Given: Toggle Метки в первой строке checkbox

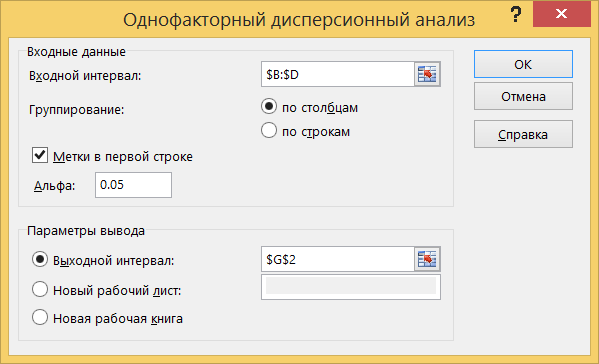Looking at the screenshot, I should pos(40,155).
